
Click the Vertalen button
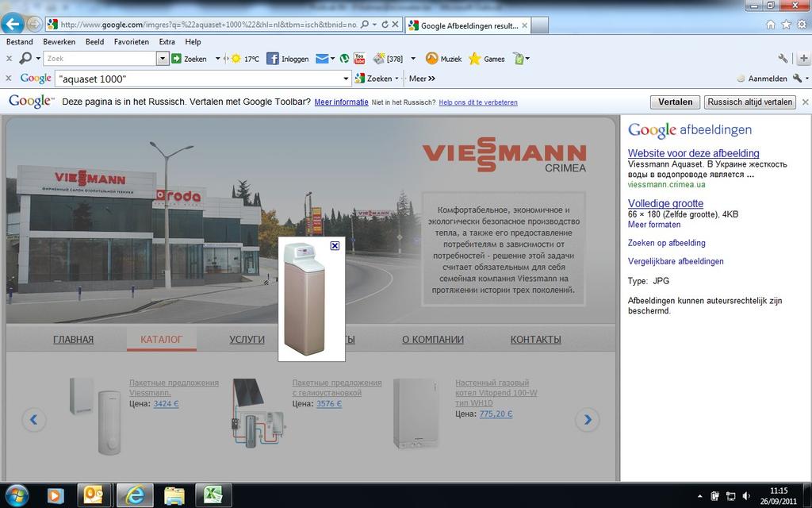tap(676, 102)
